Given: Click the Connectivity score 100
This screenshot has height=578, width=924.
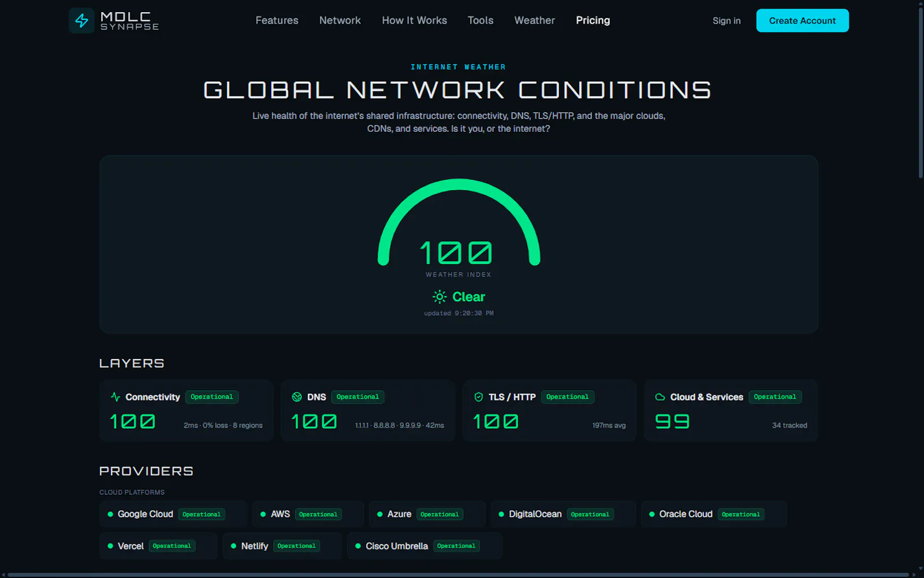Looking at the screenshot, I should pyautogui.click(x=133, y=421).
